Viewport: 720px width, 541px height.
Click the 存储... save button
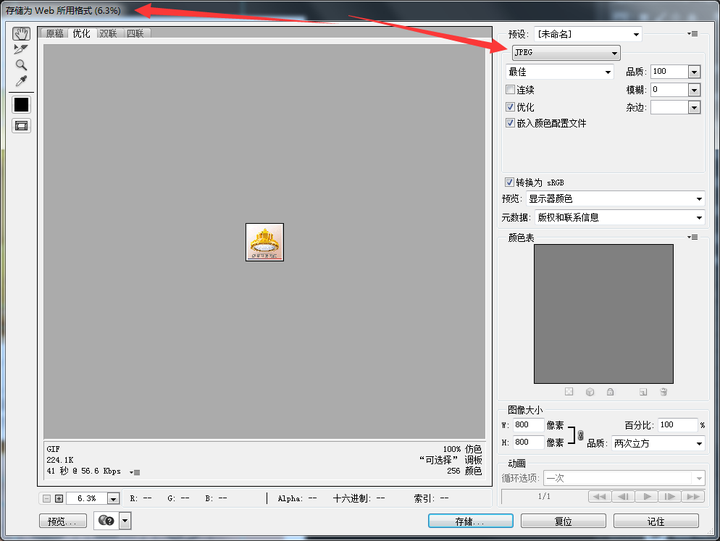click(x=471, y=521)
